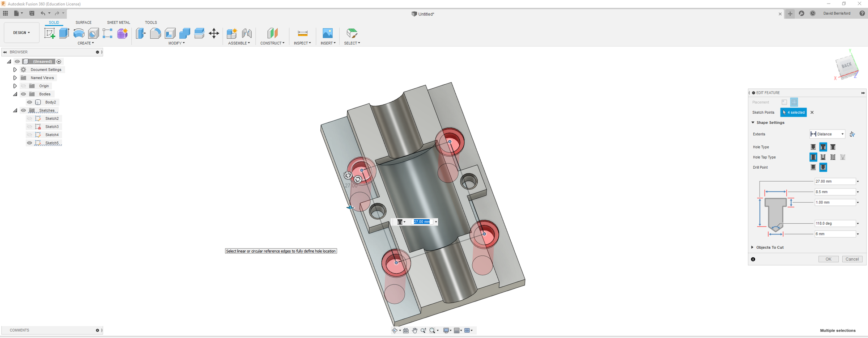Show Sketch3 using its eye icon
Viewport: 868px width, 338px height.
[x=30, y=127]
